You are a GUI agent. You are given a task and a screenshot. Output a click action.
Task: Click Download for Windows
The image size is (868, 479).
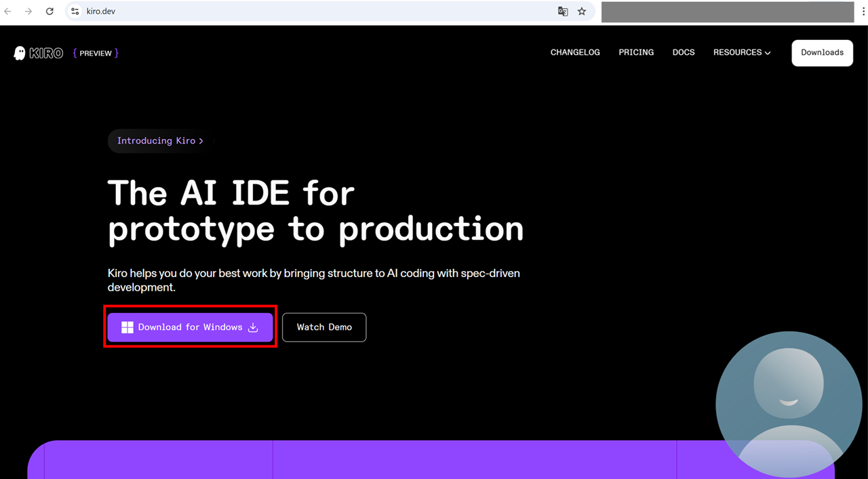190,327
